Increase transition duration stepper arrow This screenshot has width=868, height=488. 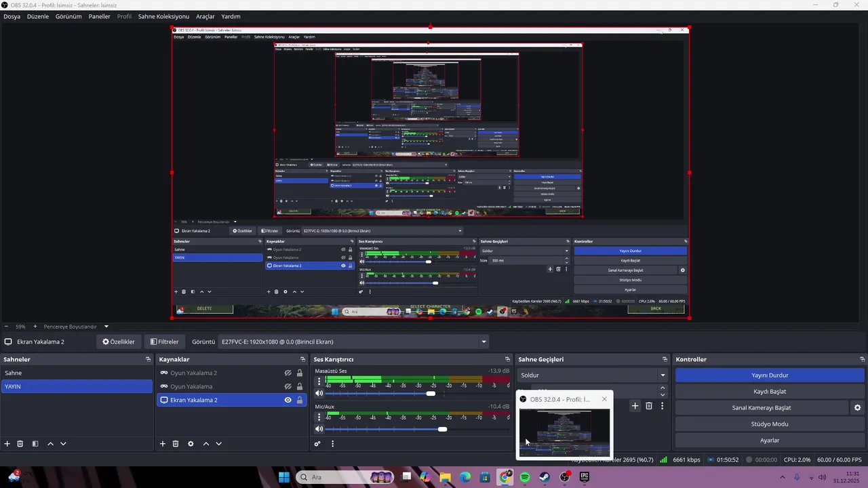pyautogui.click(x=663, y=388)
